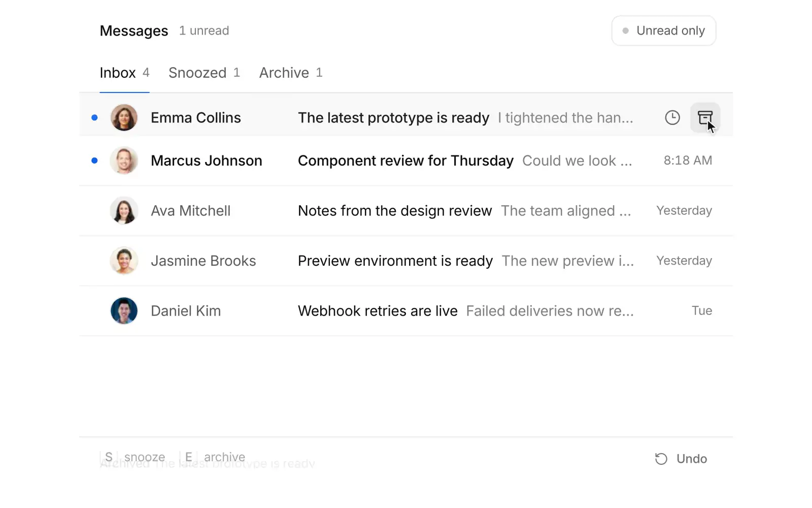Click the Undo button at the bottom
812x508 pixels.
[681, 459]
